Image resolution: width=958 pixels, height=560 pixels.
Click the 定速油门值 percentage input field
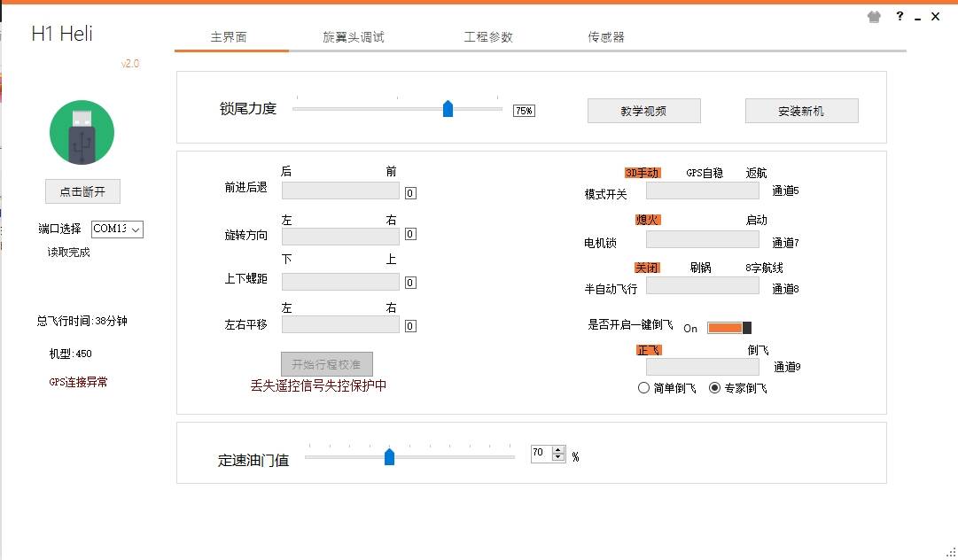(x=540, y=453)
